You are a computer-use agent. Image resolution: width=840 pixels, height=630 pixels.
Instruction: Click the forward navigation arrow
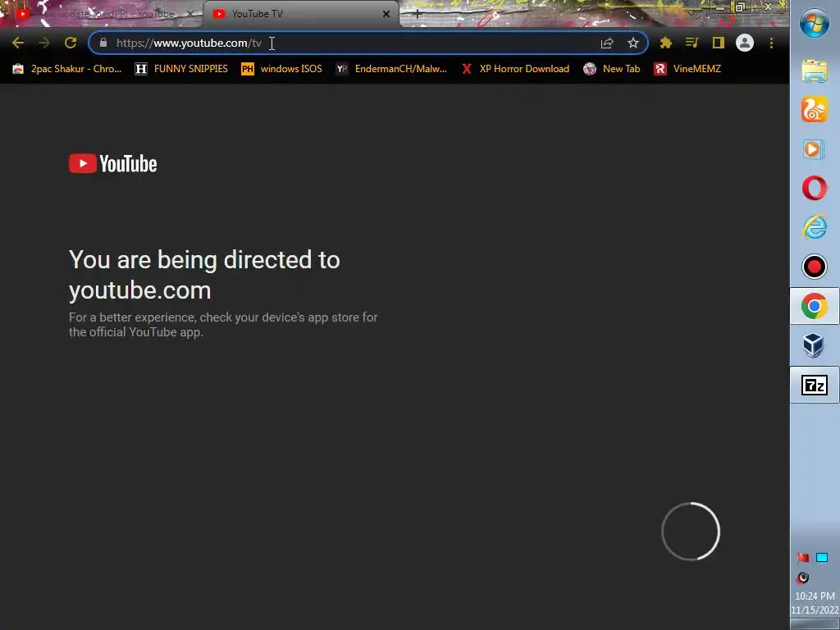[44, 43]
